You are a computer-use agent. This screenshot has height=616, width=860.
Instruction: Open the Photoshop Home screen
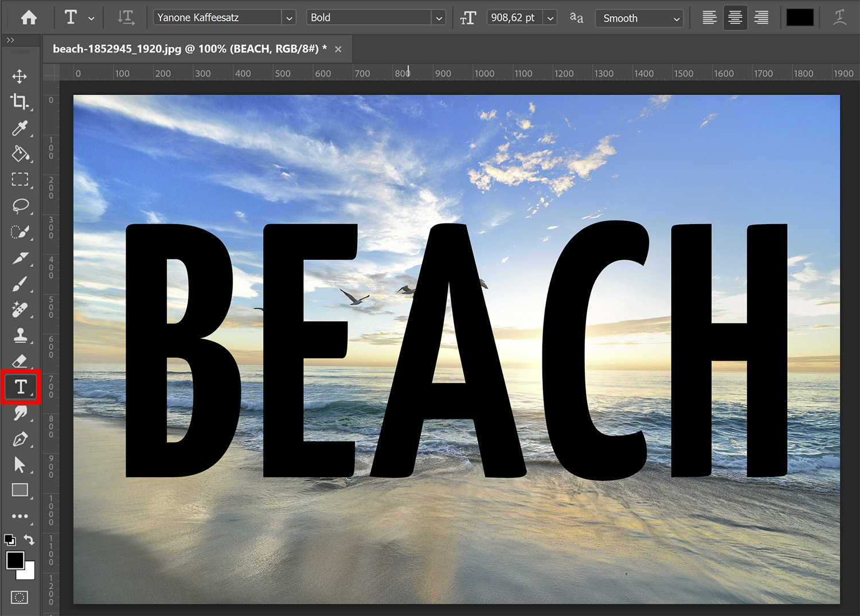point(28,17)
